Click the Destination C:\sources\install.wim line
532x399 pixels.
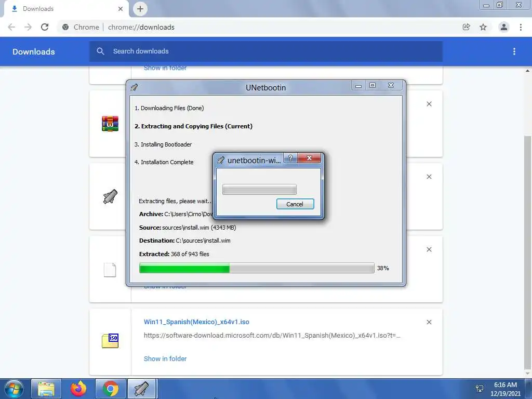pyautogui.click(x=184, y=241)
